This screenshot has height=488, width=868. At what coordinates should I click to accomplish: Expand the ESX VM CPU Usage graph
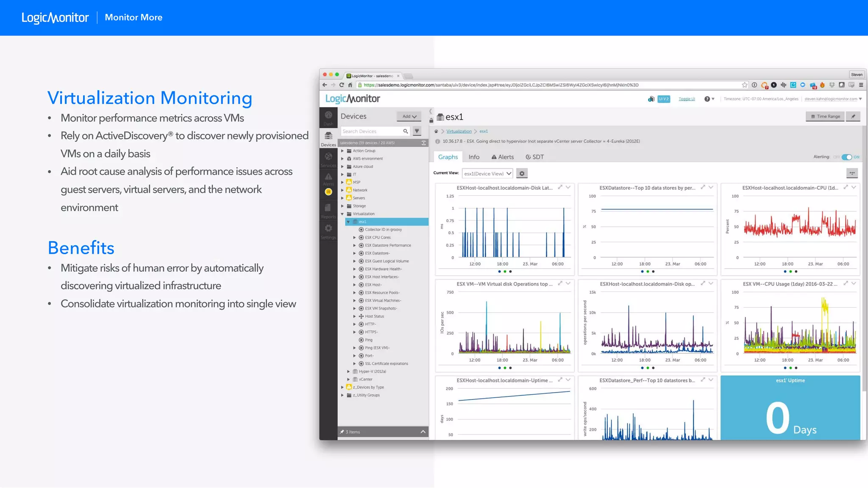[x=846, y=283]
